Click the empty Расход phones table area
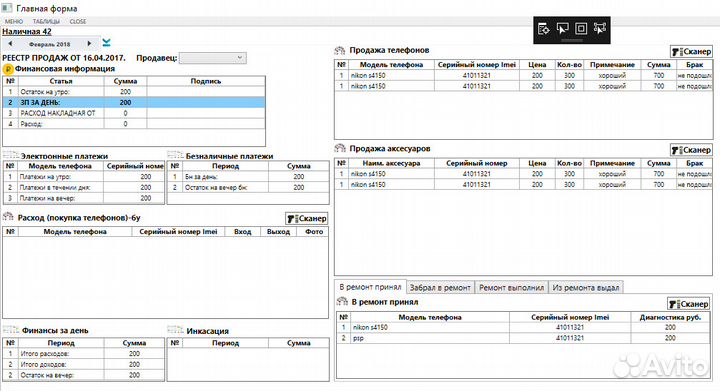This screenshot has width=720, height=391. tap(165, 277)
